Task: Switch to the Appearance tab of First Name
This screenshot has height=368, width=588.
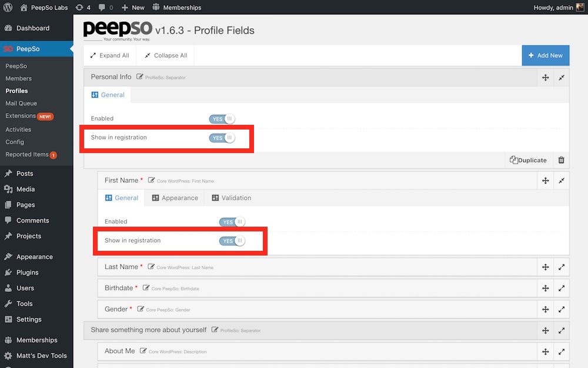Action: point(175,198)
